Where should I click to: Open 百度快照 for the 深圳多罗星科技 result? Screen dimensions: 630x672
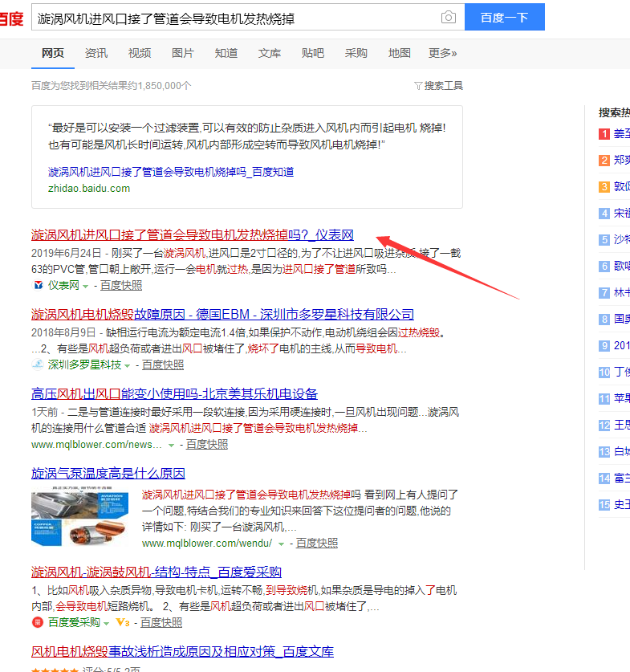pyautogui.click(x=163, y=365)
